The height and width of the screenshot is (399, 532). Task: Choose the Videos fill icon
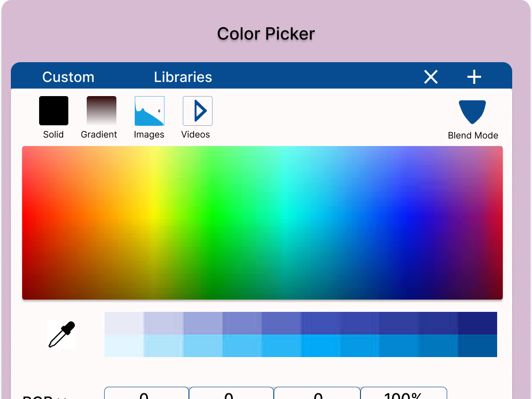point(197,110)
